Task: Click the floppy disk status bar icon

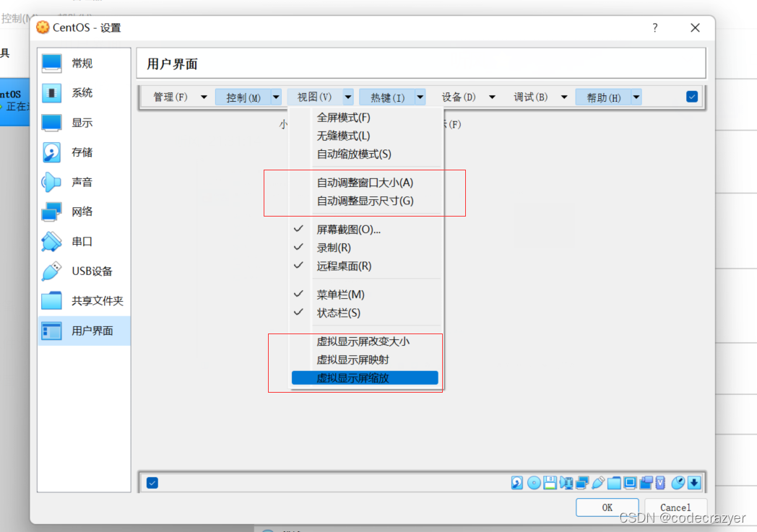Action: pos(550,483)
